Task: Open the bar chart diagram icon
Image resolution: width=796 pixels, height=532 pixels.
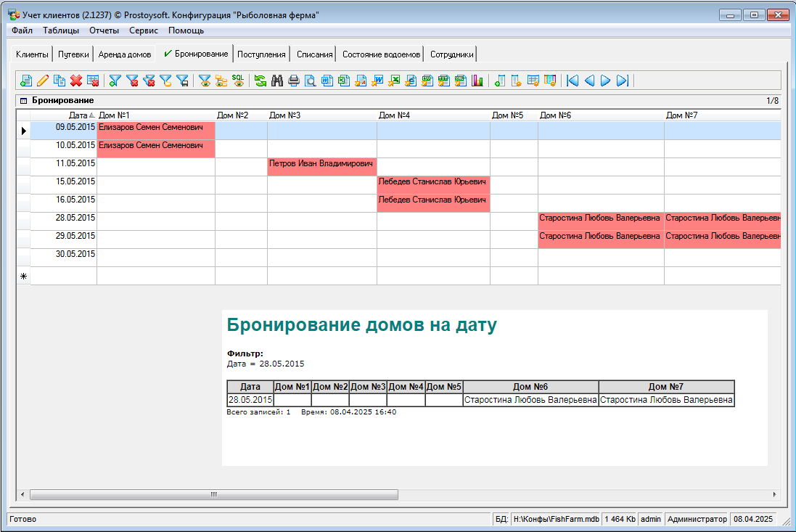Action: tap(477, 81)
